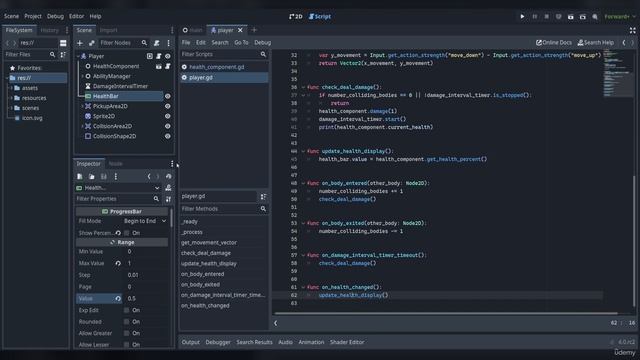Open the Debug menu in top bar
The image size is (640, 360).
point(55,16)
